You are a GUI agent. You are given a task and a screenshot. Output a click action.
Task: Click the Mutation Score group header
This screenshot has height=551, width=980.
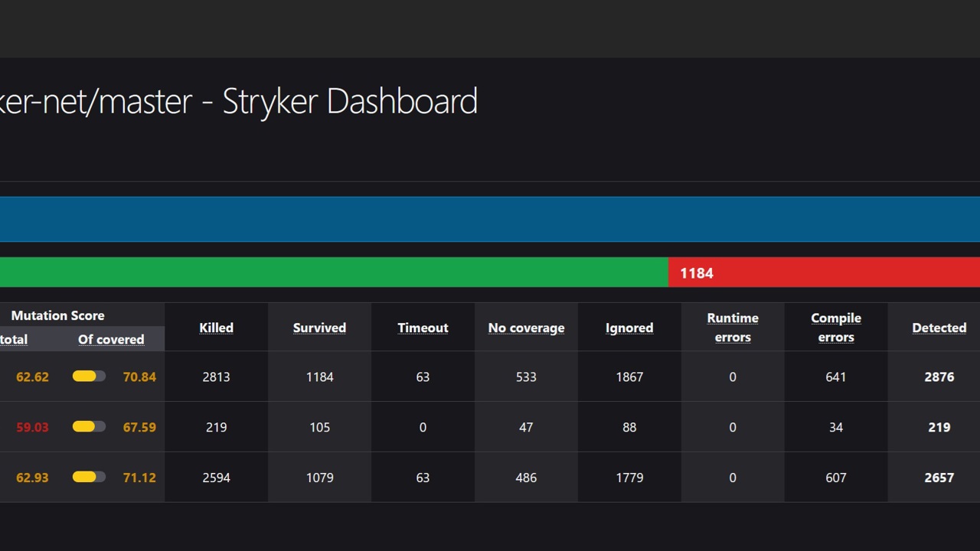[57, 315]
